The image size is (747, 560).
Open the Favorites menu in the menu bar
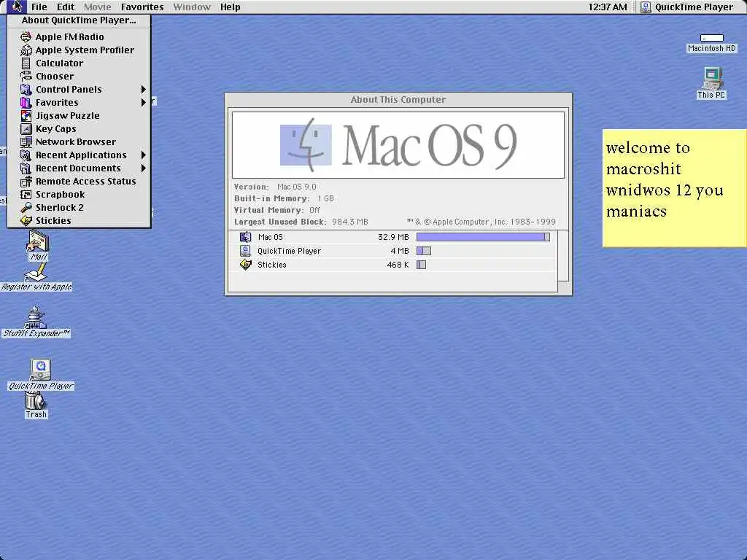(x=142, y=7)
